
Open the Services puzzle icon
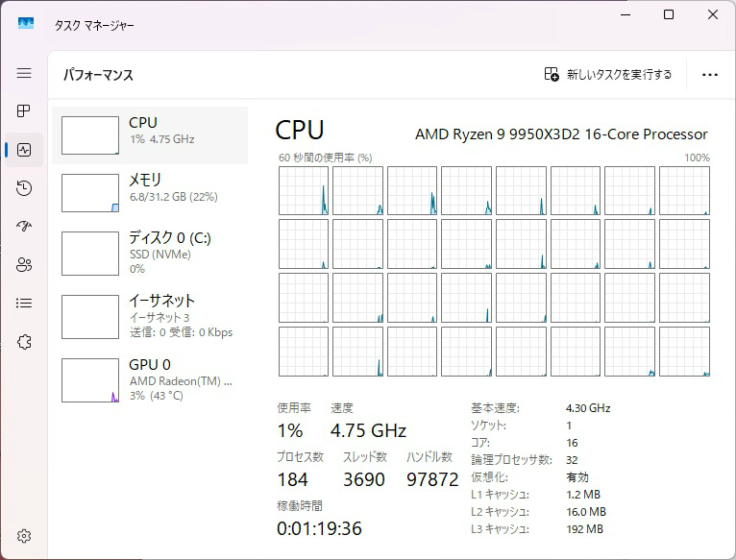pos(24,342)
